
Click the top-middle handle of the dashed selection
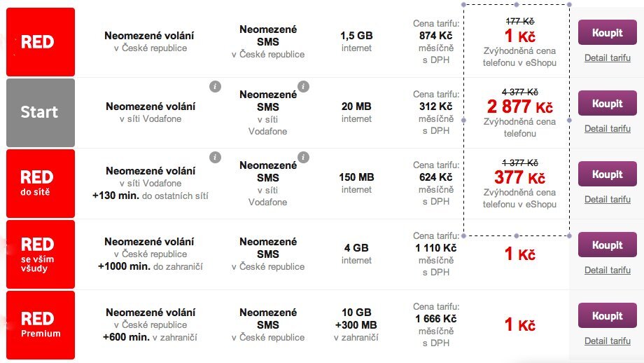(516, 4)
